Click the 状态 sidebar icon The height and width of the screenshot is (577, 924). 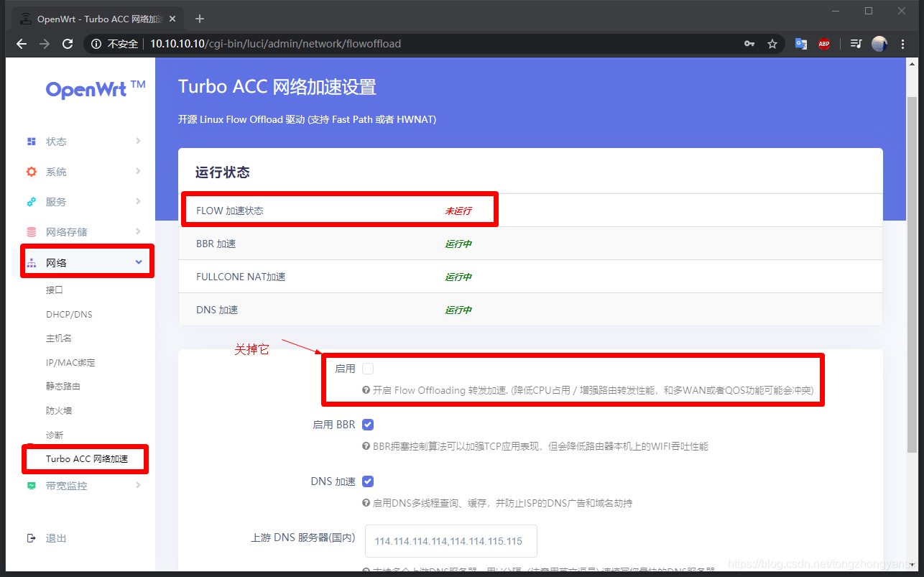[x=31, y=142]
